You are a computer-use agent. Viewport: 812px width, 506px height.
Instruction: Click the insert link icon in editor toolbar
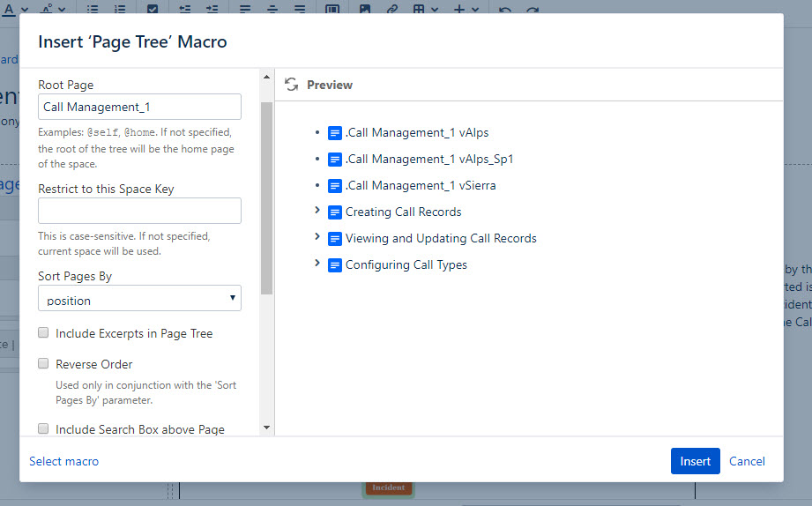pos(392,10)
